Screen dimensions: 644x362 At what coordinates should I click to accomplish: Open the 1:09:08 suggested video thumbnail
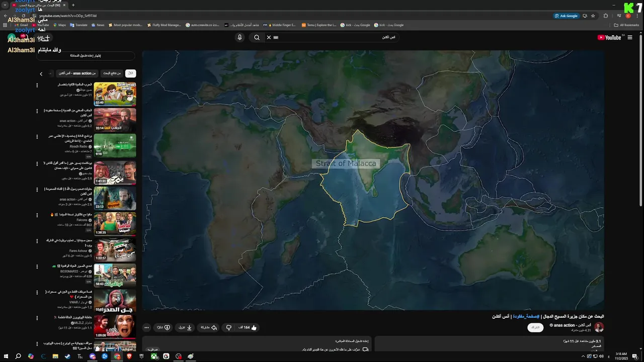[x=115, y=327]
